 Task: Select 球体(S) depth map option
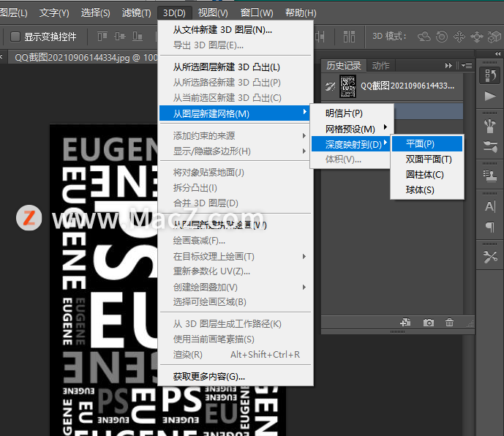(427, 190)
